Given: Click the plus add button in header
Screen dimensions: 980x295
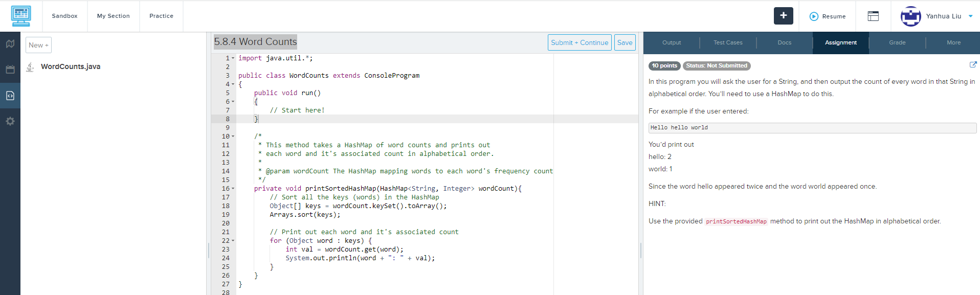Looking at the screenshot, I should click(x=783, y=16).
